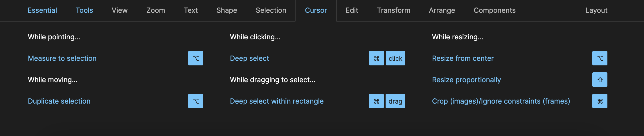The image size is (644, 136).
Task: Switch to the Essential tab
Action: [42, 10]
